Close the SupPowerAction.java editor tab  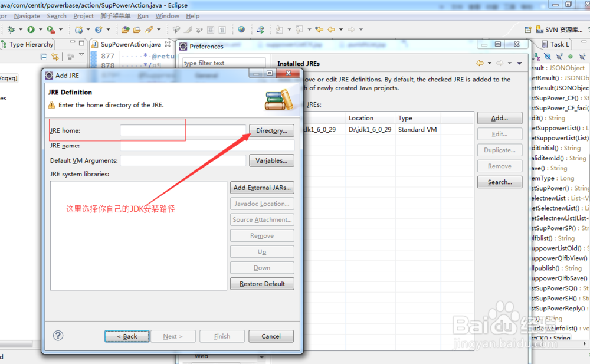[x=168, y=44]
